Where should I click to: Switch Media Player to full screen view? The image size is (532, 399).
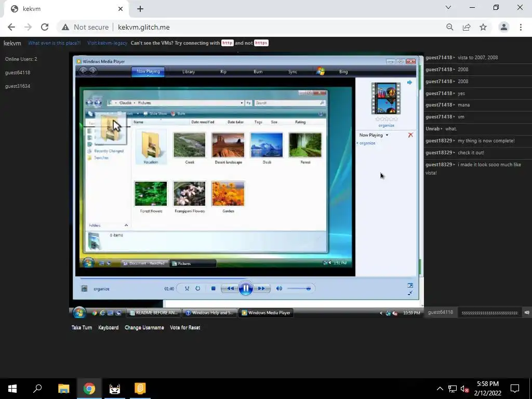(410, 286)
